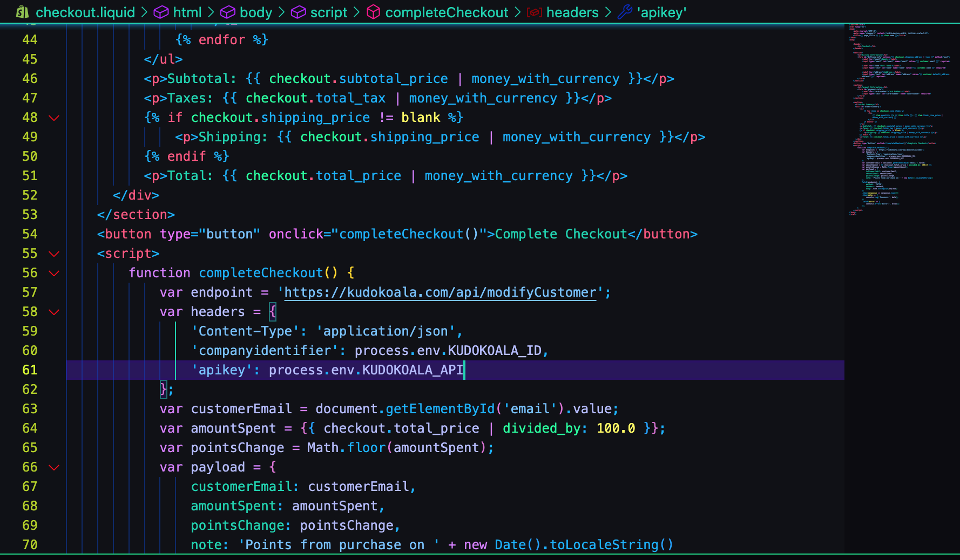Click 'Total:' label on line 51

[x=191, y=176]
